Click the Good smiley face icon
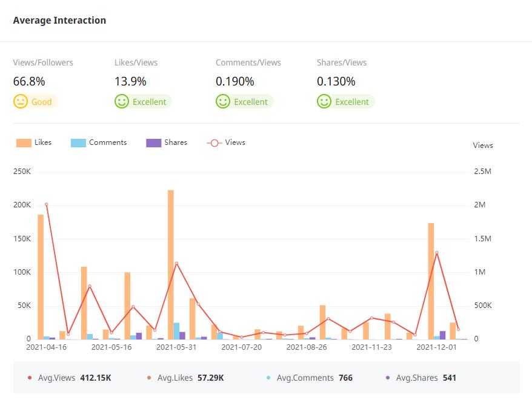Screen dimensions: 532x408 point(21,102)
